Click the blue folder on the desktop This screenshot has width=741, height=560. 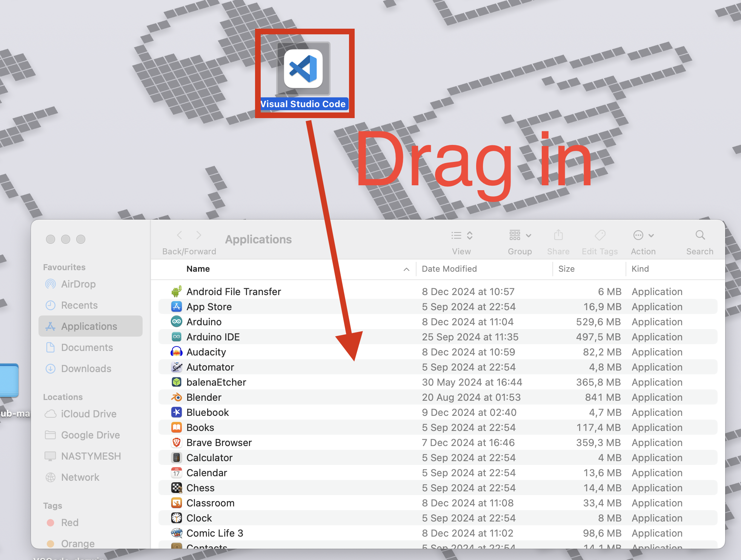click(8, 380)
